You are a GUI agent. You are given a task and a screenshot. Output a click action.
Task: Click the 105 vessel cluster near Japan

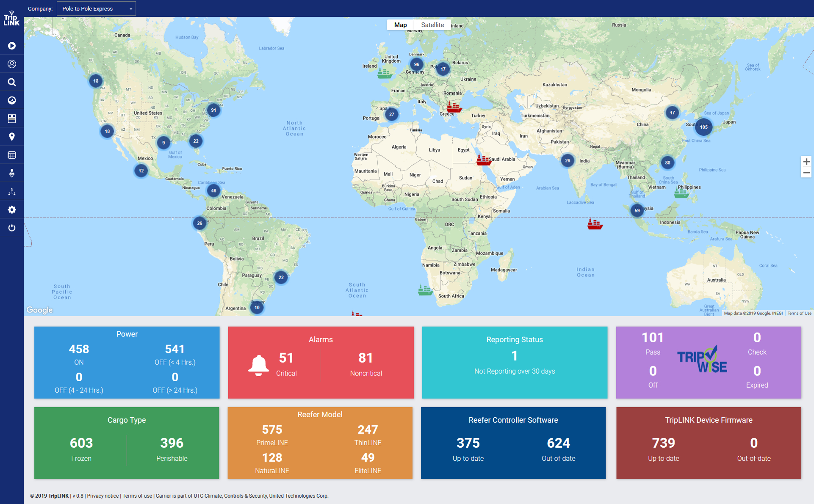(703, 127)
